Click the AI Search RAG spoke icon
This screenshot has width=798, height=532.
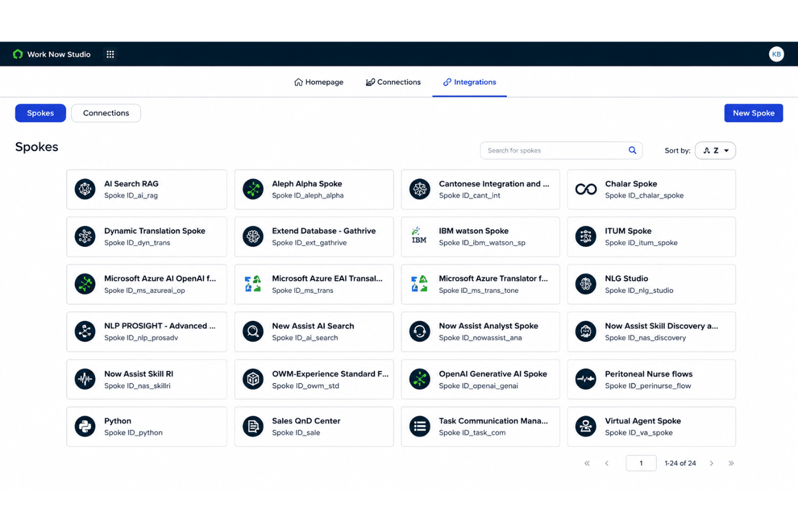[85, 189]
